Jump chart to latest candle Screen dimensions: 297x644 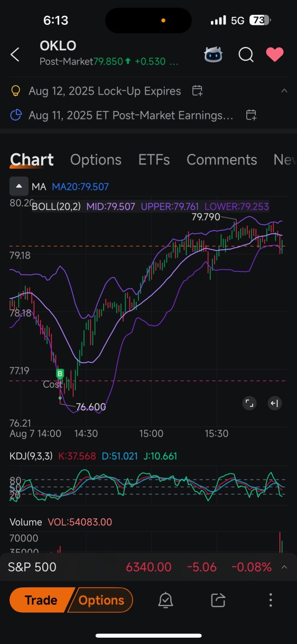tap(274, 403)
